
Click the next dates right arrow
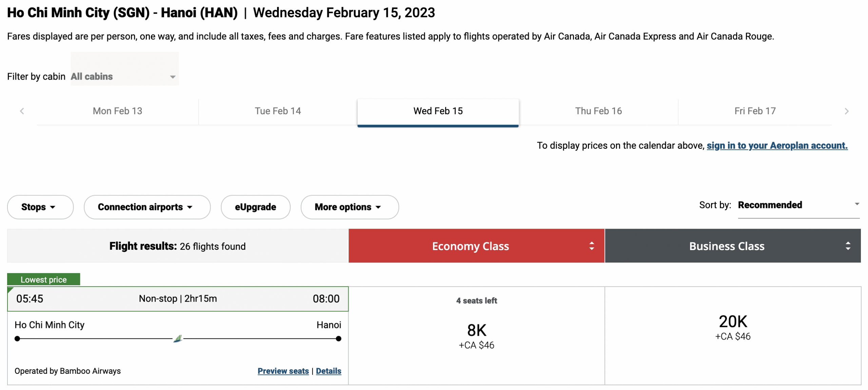(846, 111)
